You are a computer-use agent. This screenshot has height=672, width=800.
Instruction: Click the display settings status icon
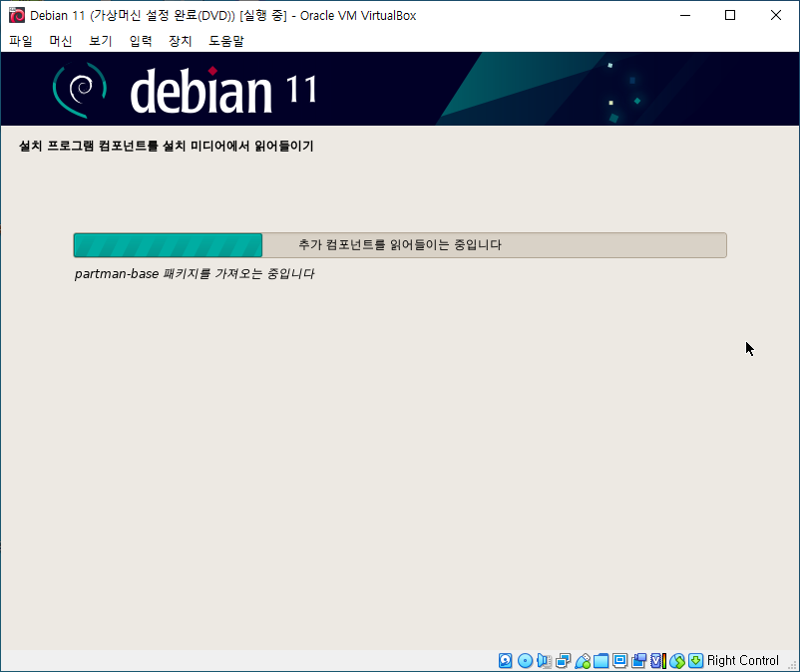[x=619, y=661]
